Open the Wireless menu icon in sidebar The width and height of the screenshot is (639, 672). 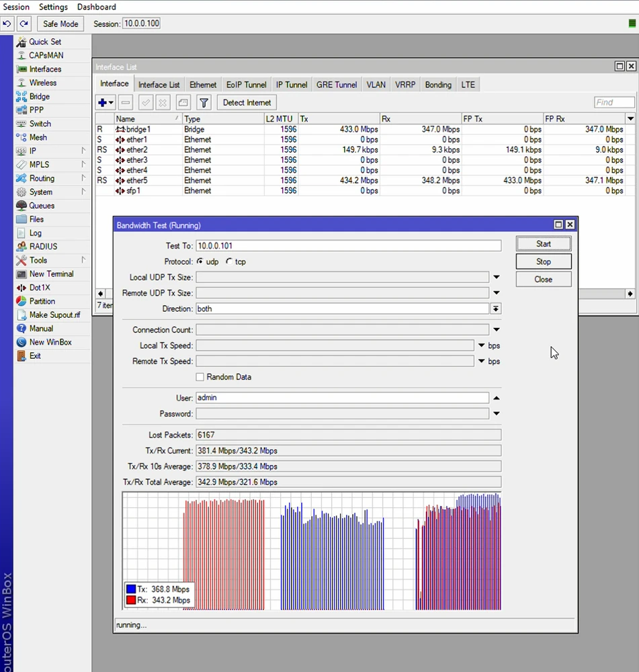tap(21, 82)
